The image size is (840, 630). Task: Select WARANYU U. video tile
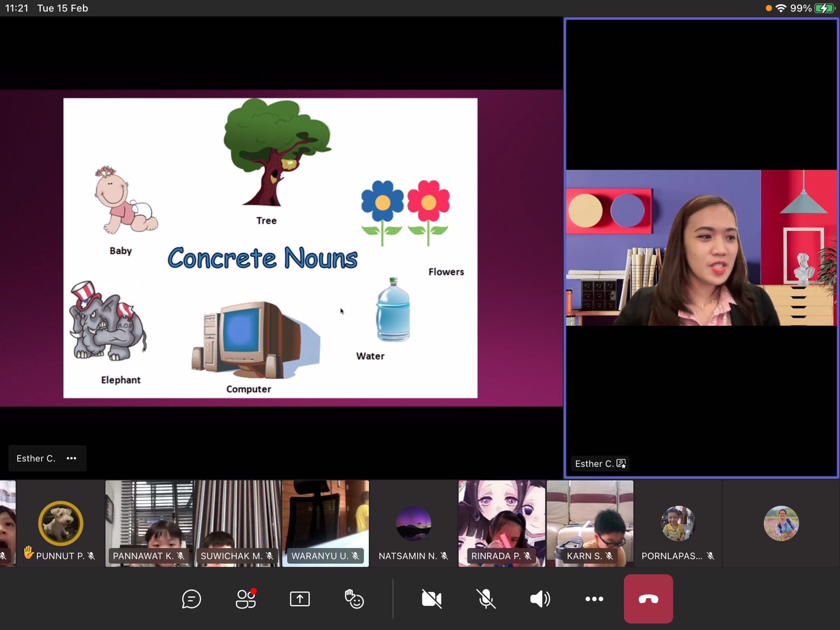tap(326, 524)
